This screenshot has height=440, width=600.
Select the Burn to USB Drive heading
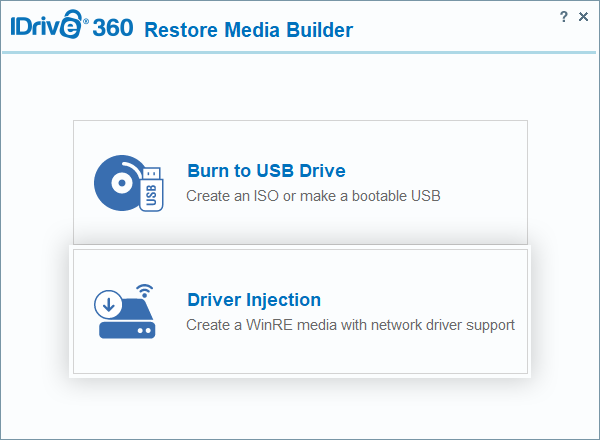pos(266,170)
